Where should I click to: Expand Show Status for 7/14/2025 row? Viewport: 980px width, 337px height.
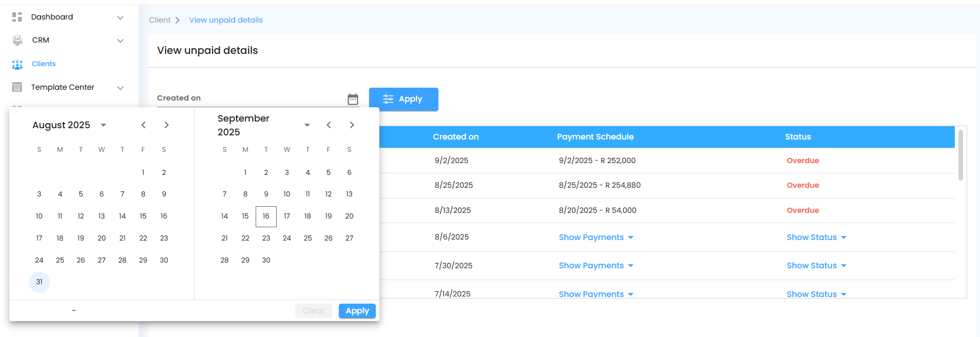816,294
